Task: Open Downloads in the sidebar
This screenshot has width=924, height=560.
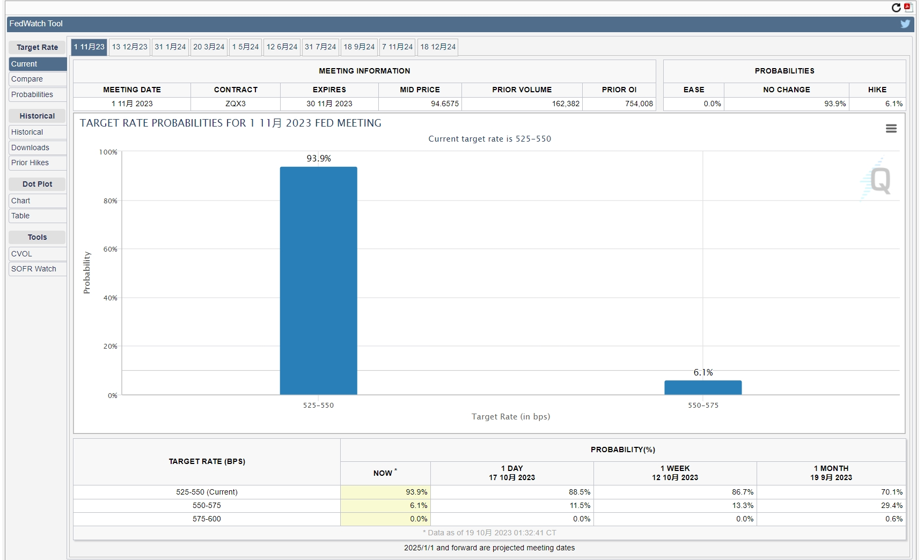Action: [x=38, y=148]
